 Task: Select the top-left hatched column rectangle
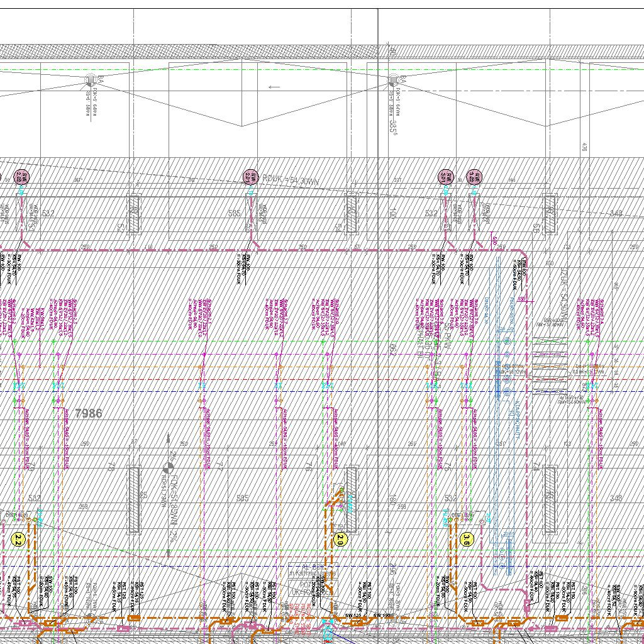[x=133, y=213]
